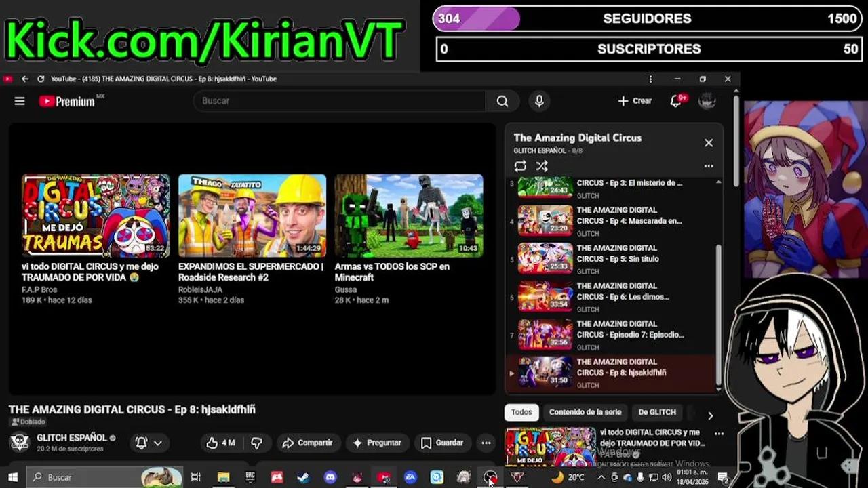Open the notifications bell with 9+ badge
Viewport: 868px width, 488px height.
coord(677,101)
